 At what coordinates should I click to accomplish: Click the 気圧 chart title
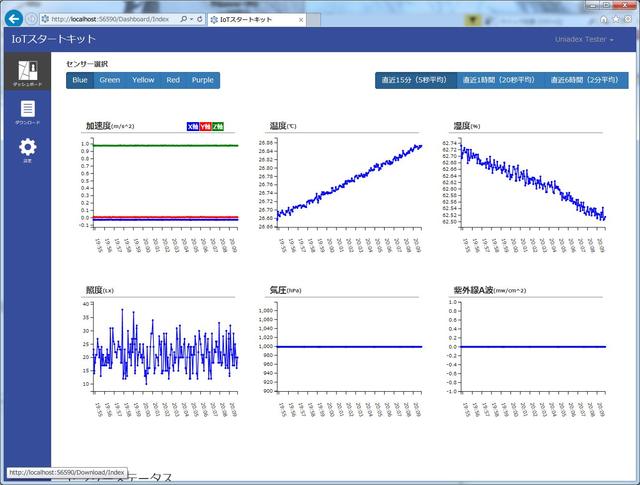[x=285, y=290]
